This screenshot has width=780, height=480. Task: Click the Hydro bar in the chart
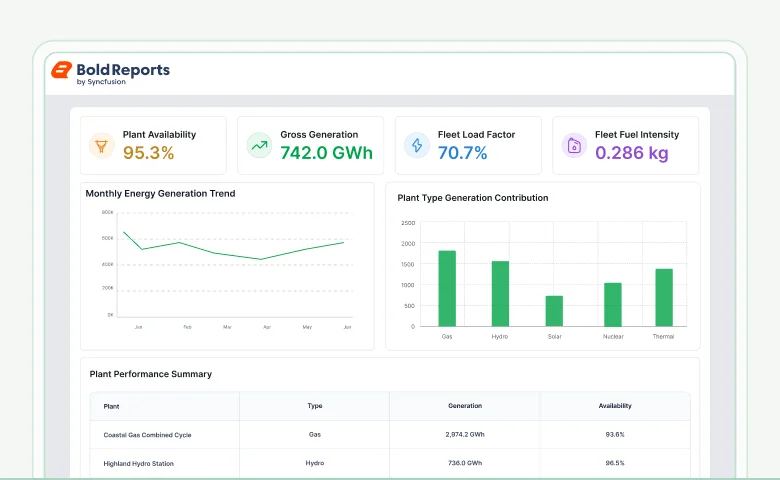[x=500, y=293]
